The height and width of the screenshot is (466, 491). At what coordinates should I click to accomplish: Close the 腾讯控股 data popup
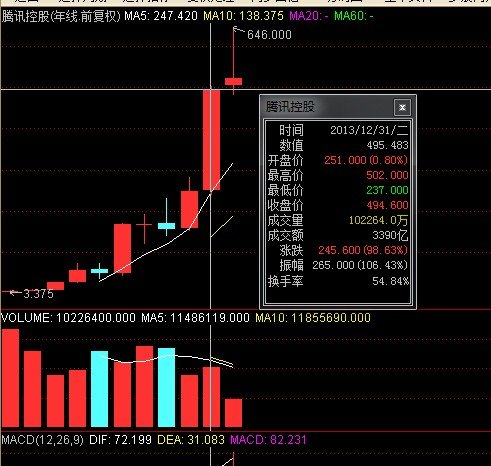point(402,107)
